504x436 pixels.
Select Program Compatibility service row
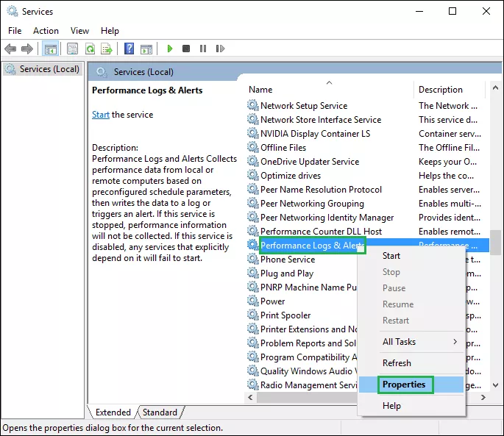(302, 357)
